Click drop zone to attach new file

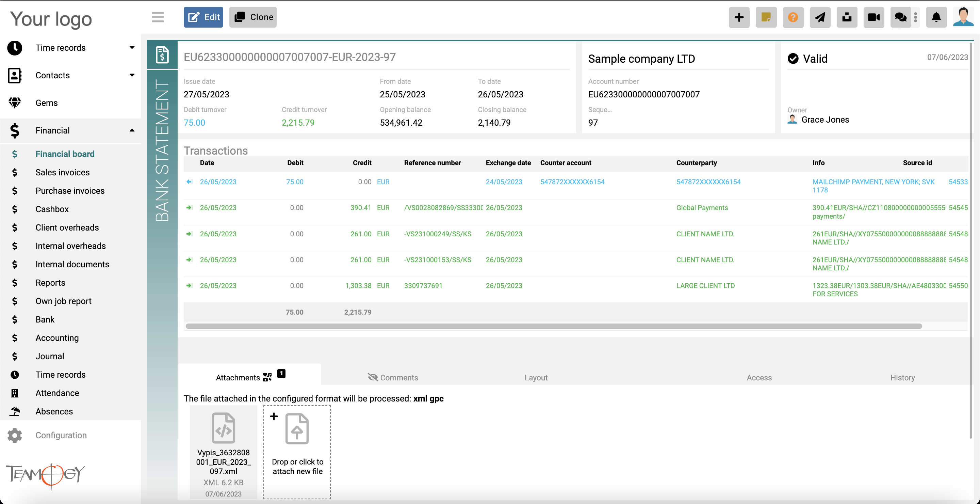pos(297,452)
